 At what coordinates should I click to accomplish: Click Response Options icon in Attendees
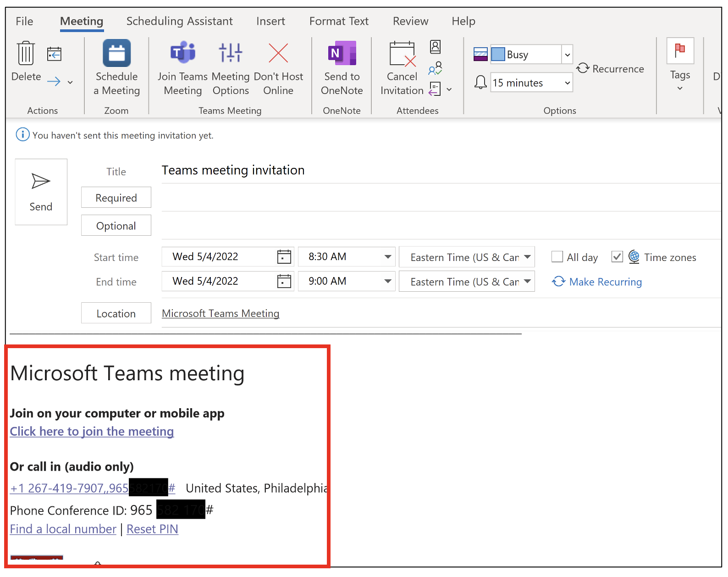(435, 89)
